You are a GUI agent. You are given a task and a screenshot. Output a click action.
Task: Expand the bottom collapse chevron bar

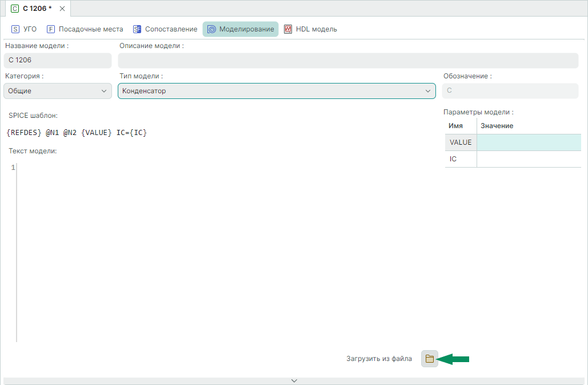(294, 381)
